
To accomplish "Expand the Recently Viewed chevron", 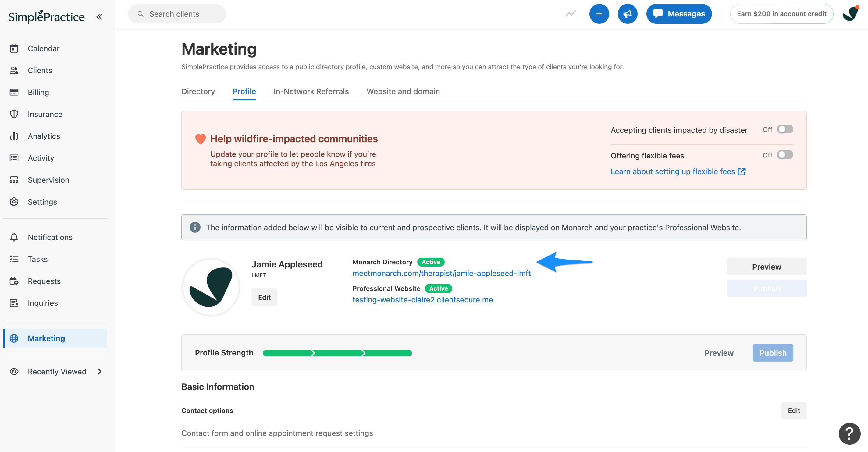I will pyautogui.click(x=99, y=372).
